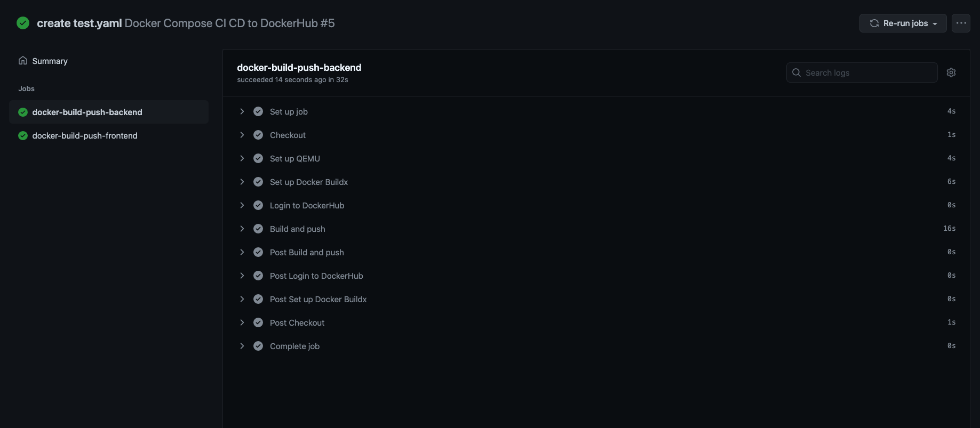Click the home icon beside Summary
Screen dimensions: 980x428
pos(23,60)
